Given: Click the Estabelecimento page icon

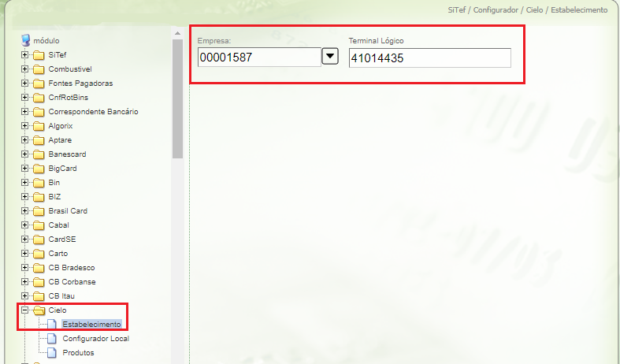Looking at the screenshot, I should (52, 325).
